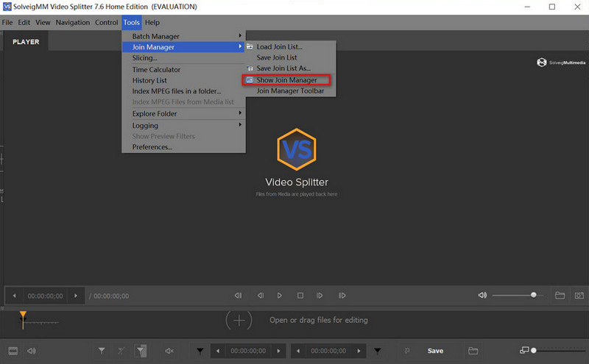Expand the Logging submenu
589x364 pixels.
coord(145,126)
